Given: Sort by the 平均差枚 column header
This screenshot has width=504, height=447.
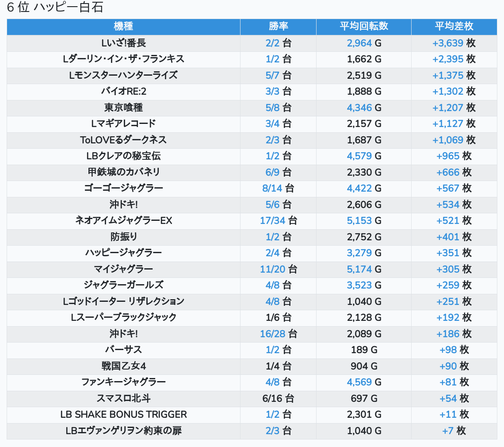Looking at the screenshot, I should click(x=454, y=26).
